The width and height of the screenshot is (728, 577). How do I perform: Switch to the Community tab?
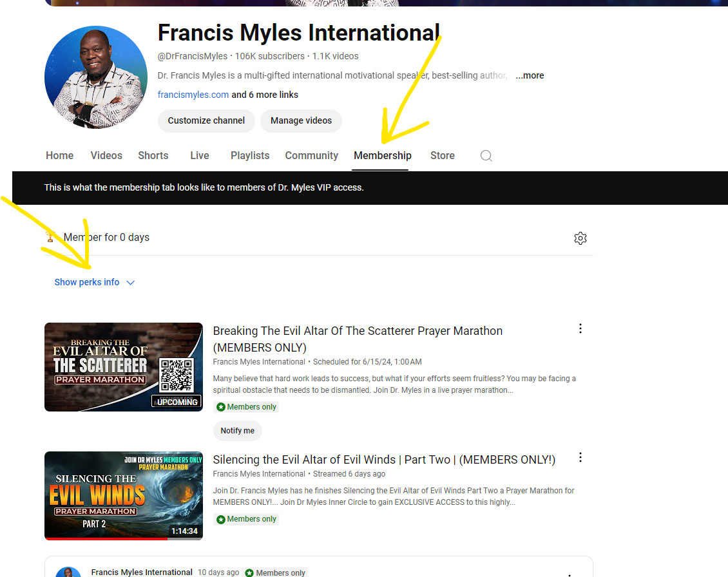point(312,155)
